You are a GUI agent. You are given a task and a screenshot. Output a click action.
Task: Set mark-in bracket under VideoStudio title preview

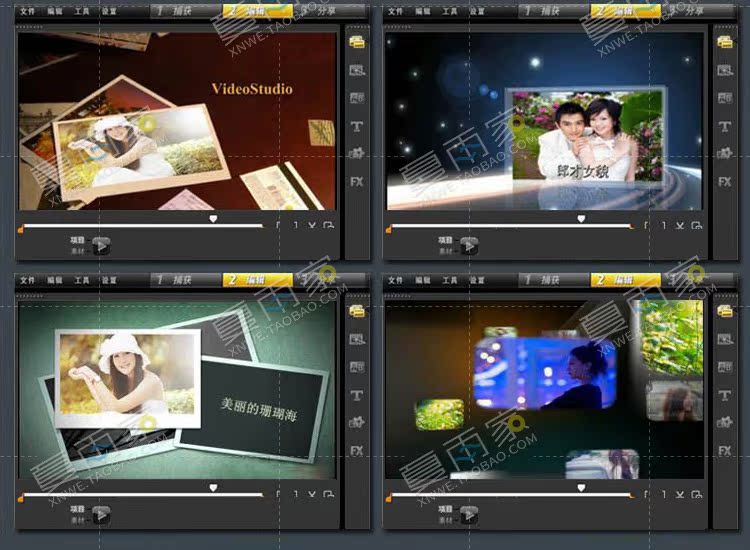[x=278, y=225]
